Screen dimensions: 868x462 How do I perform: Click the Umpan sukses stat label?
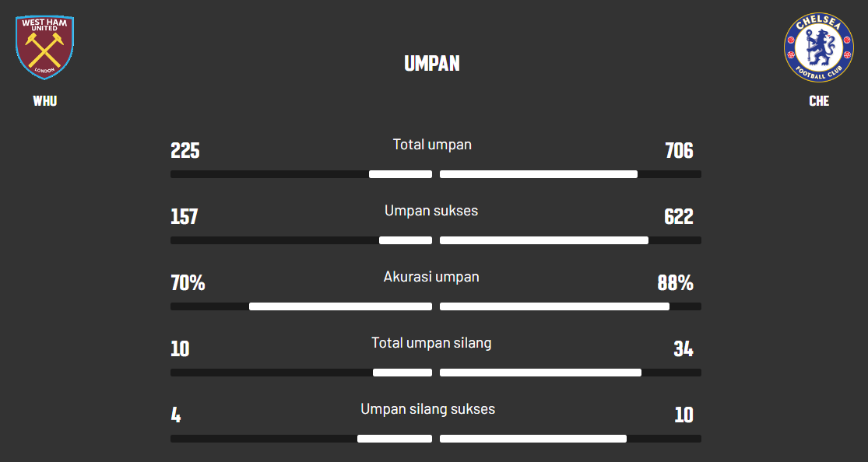[431, 211]
